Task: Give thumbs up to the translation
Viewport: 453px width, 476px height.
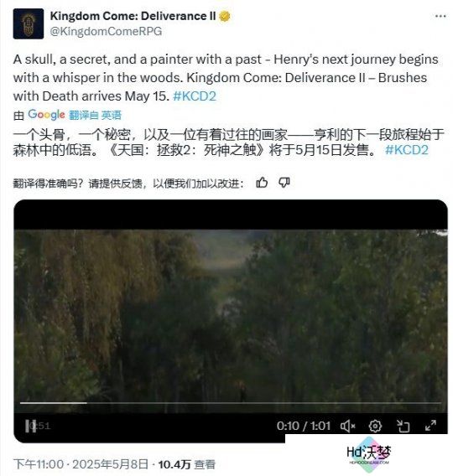Action: (262, 183)
